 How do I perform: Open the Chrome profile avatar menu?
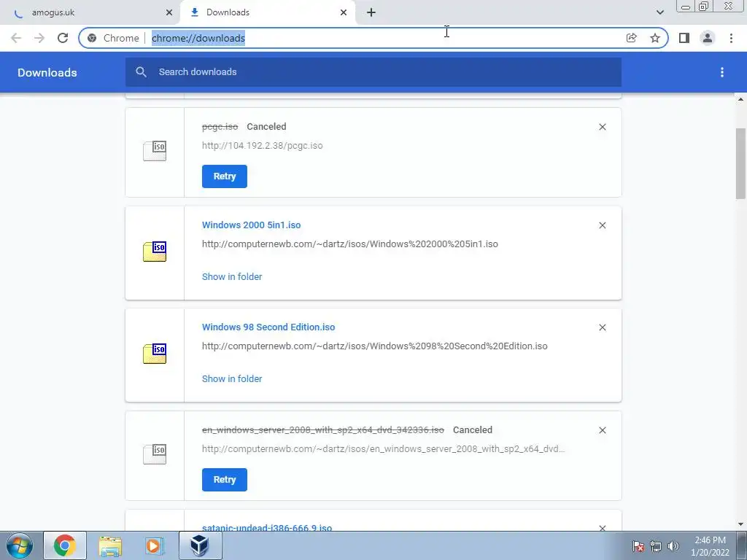click(x=708, y=38)
